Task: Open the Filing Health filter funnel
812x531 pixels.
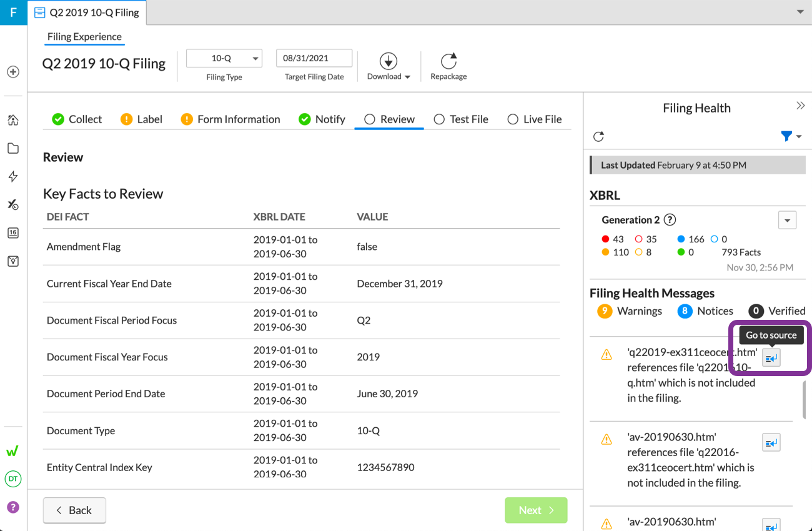Action: pyautogui.click(x=786, y=136)
